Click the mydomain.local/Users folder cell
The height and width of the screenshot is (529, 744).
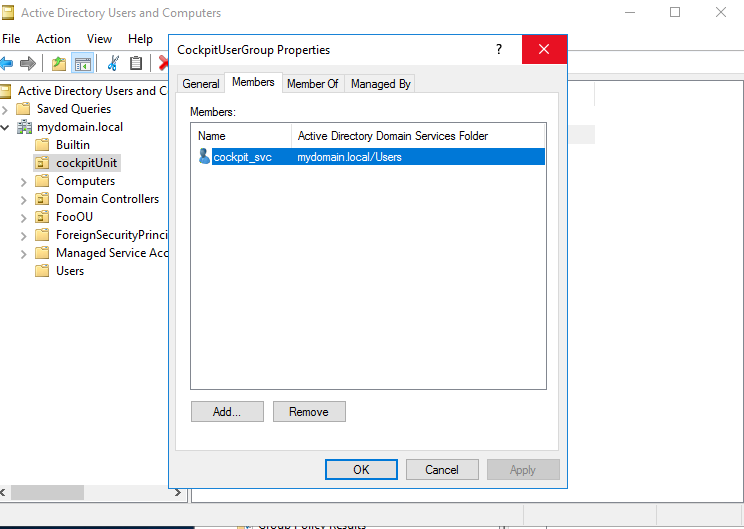(350, 157)
